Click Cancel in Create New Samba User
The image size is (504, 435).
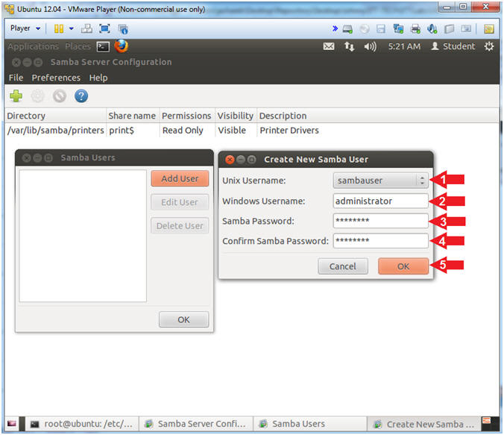pos(343,266)
